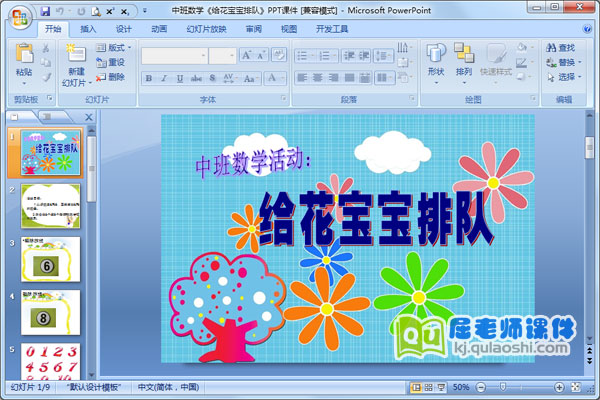600x400 pixels.
Task: Click the Cut scissors icon
Action: tap(46, 48)
